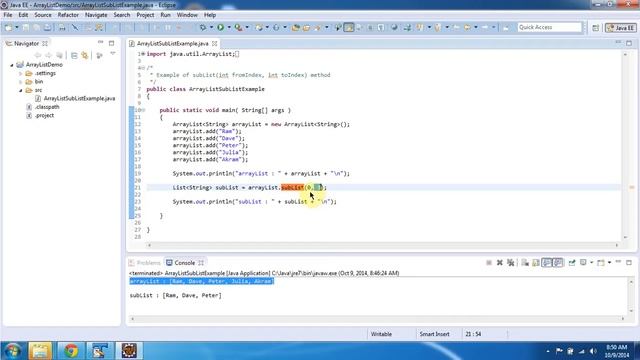Open the Open Console dropdown arrow
This screenshot has height=360, width=640.
609,262
